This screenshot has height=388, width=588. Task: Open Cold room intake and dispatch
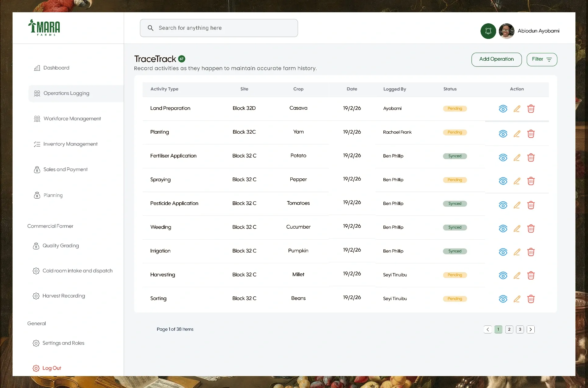(x=73, y=271)
